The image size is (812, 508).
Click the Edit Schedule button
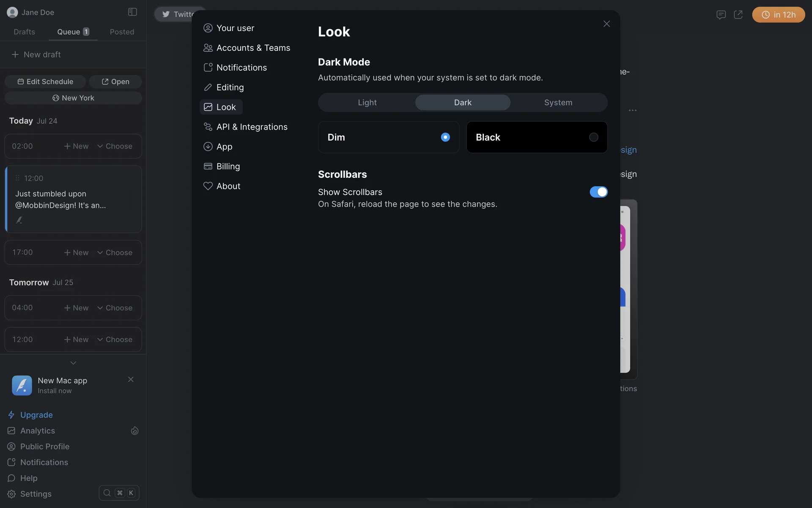click(x=45, y=82)
